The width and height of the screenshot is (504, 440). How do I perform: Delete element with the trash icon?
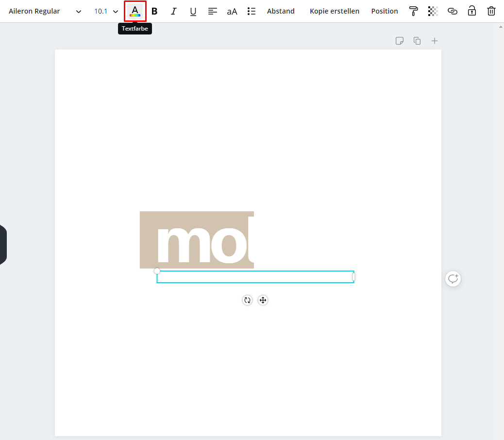491,11
